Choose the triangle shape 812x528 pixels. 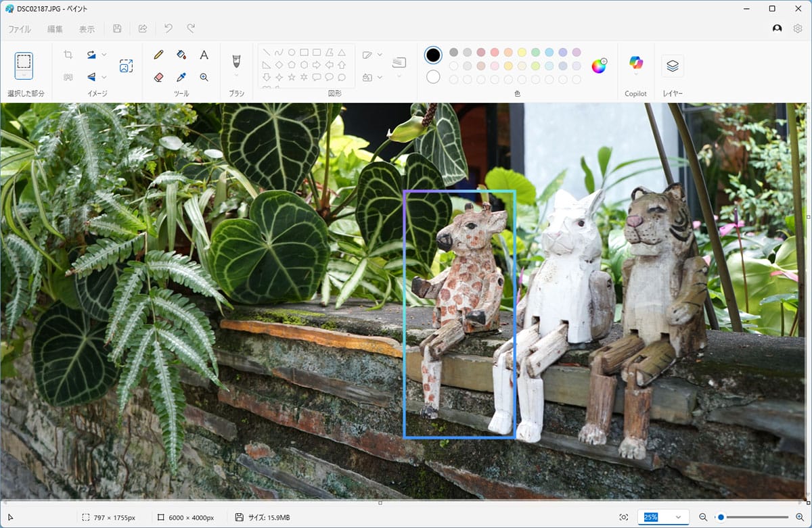coord(342,52)
